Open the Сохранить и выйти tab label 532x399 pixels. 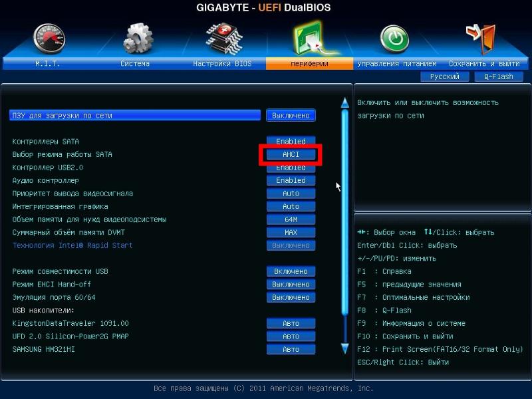(484, 63)
